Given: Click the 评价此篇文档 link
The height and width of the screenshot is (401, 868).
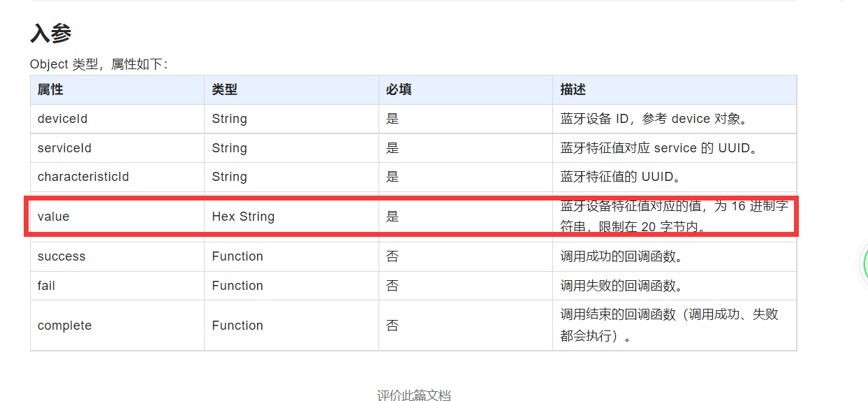Looking at the screenshot, I should click(x=414, y=395).
